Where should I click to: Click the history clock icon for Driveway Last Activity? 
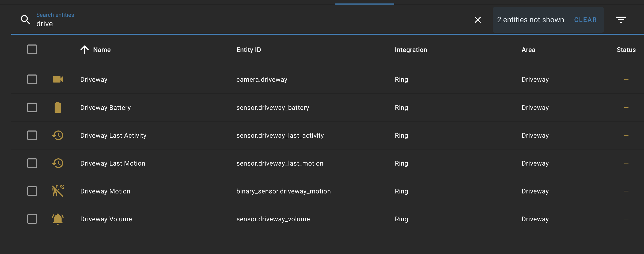(x=57, y=135)
